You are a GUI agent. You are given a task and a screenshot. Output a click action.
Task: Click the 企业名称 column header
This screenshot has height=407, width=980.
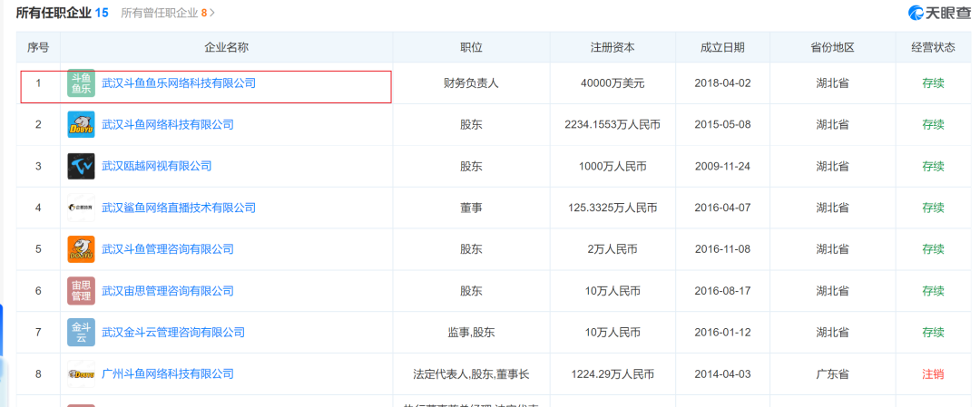(x=226, y=47)
